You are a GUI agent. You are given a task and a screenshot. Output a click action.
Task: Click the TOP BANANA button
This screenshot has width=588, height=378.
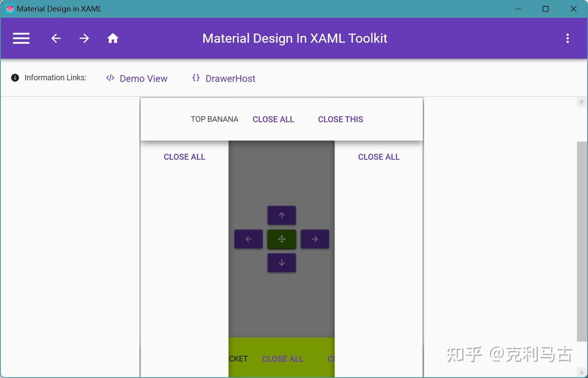pyautogui.click(x=214, y=119)
